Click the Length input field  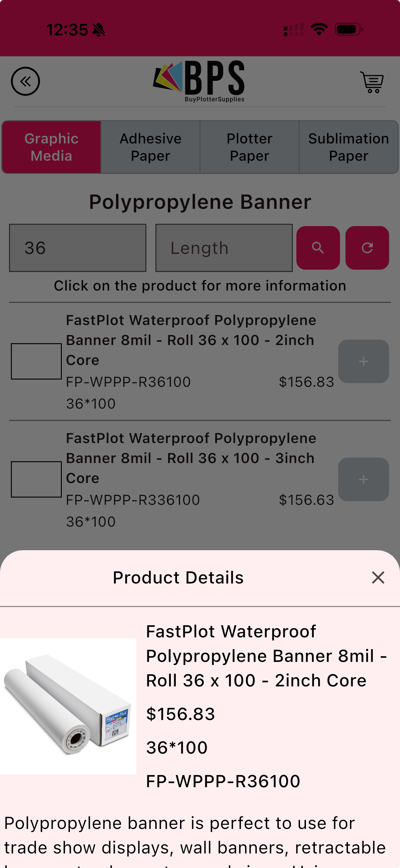click(224, 248)
